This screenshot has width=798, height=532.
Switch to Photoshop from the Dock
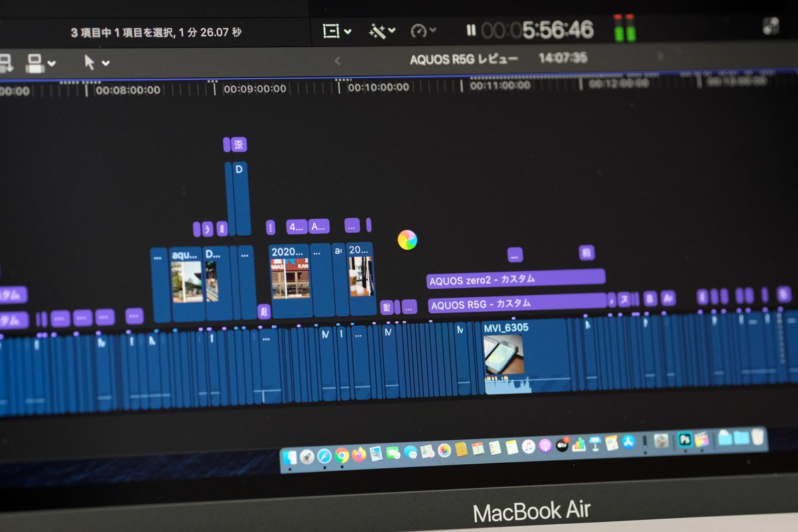(x=684, y=440)
